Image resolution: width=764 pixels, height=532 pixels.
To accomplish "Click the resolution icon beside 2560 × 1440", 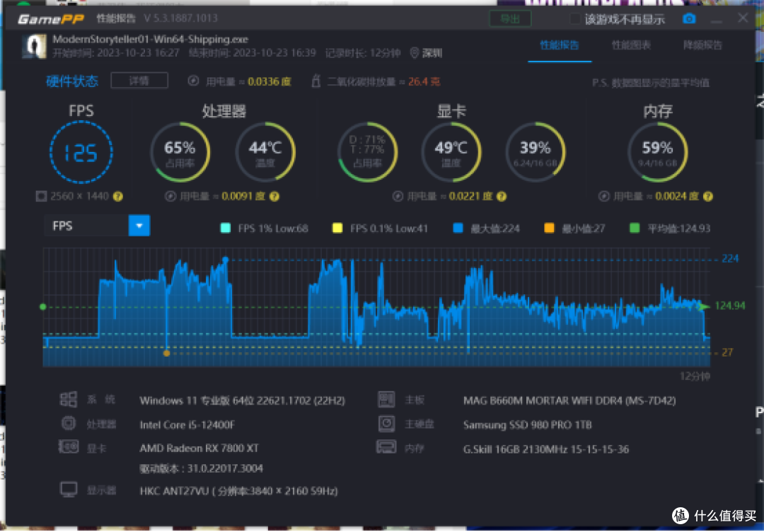I will click(42, 196).
